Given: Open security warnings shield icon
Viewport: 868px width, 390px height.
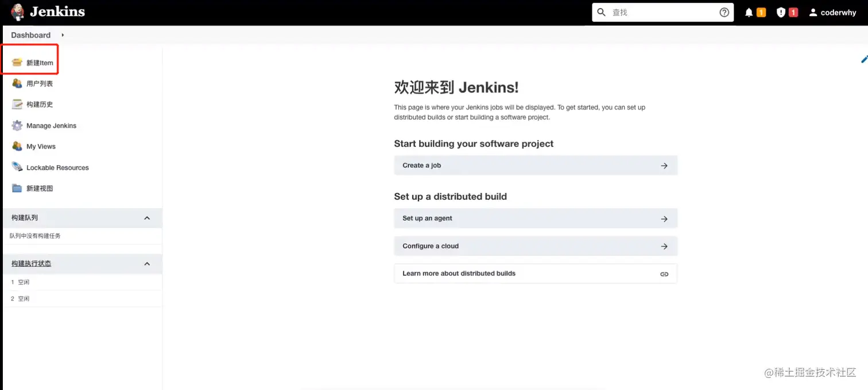Looking at the screenshot, I should [x=781, y=12].
